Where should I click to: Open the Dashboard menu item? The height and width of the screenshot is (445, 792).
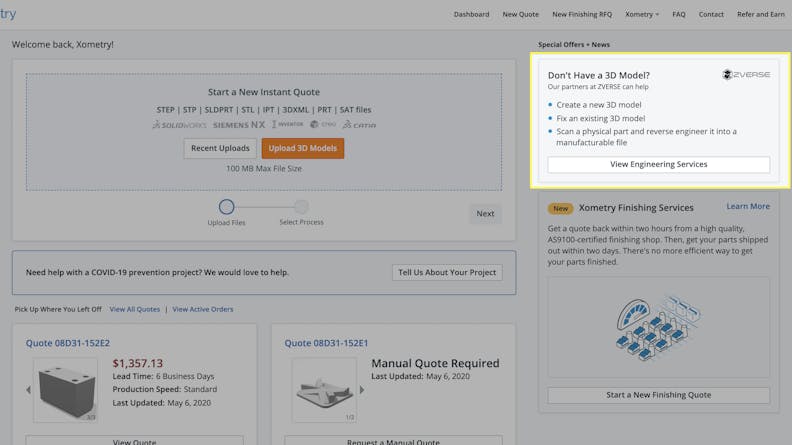click(x=471, y=15)
